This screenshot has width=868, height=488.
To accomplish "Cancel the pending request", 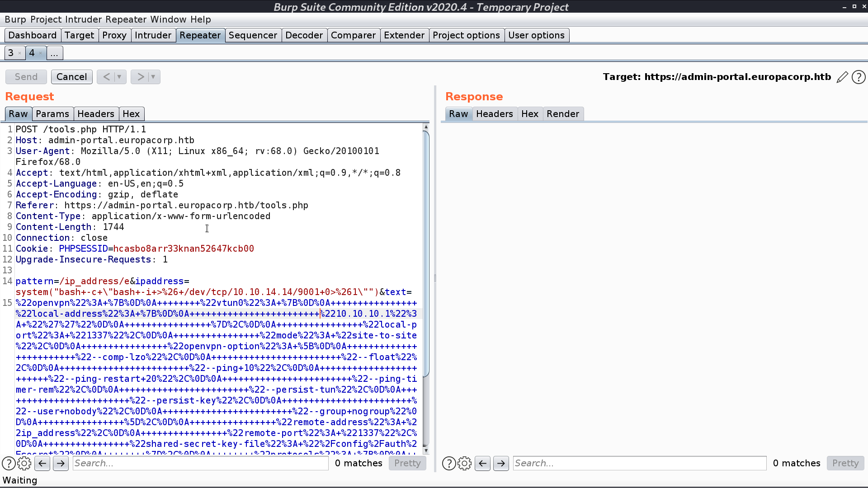I will pos(72,77).
